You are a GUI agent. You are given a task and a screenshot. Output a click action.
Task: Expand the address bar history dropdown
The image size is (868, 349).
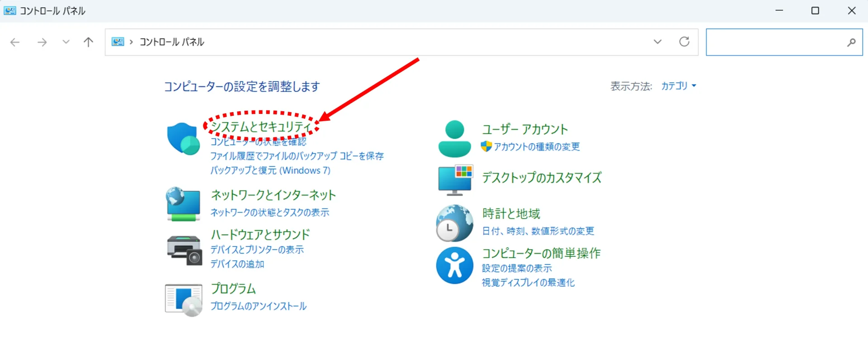coord(657,42)
